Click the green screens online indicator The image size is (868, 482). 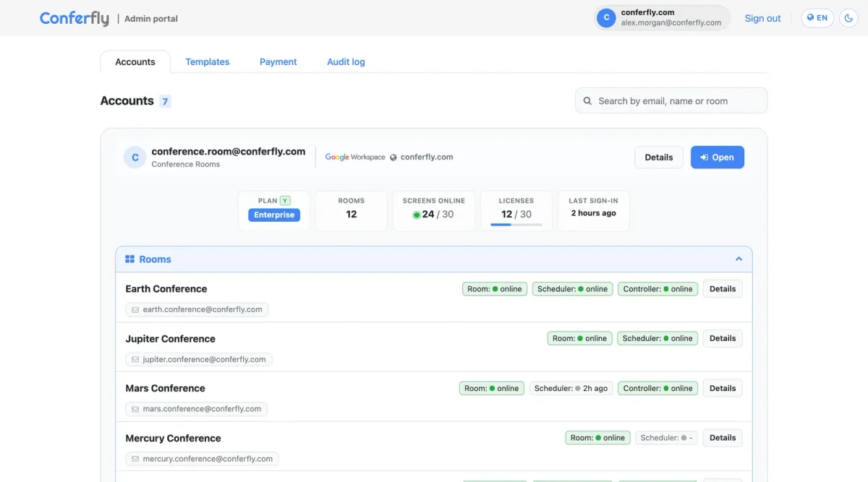[x=417, y=215]
